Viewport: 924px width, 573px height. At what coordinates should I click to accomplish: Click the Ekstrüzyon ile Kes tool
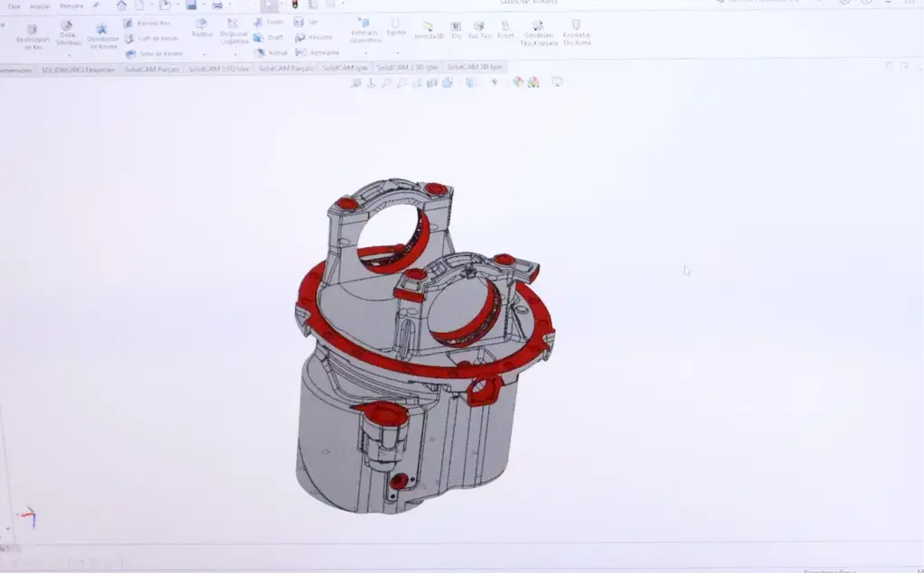click(32, 37)
